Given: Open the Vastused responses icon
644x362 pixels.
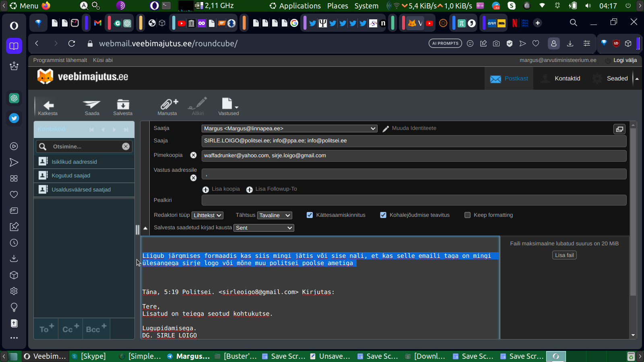Looking at the screenshot, I should click(x=227, y=105).
